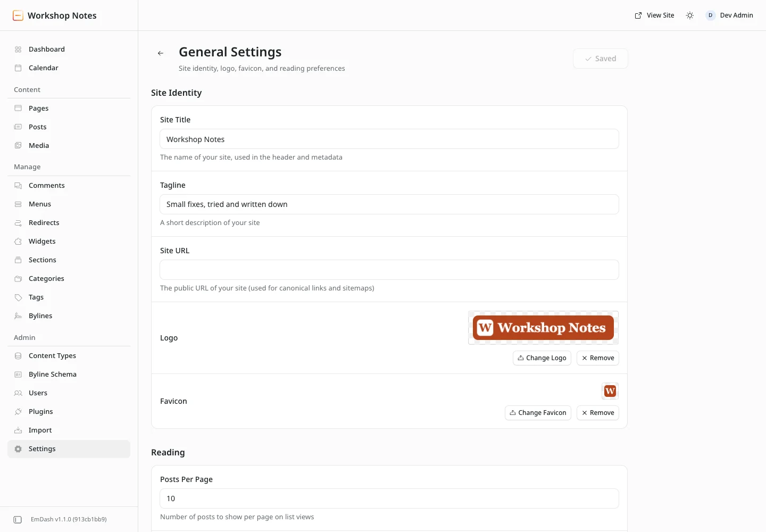Viewport: 766px width, 532px height.
Task: Toggle light/dark theme sun icon
Action: [x=690, y=15]
